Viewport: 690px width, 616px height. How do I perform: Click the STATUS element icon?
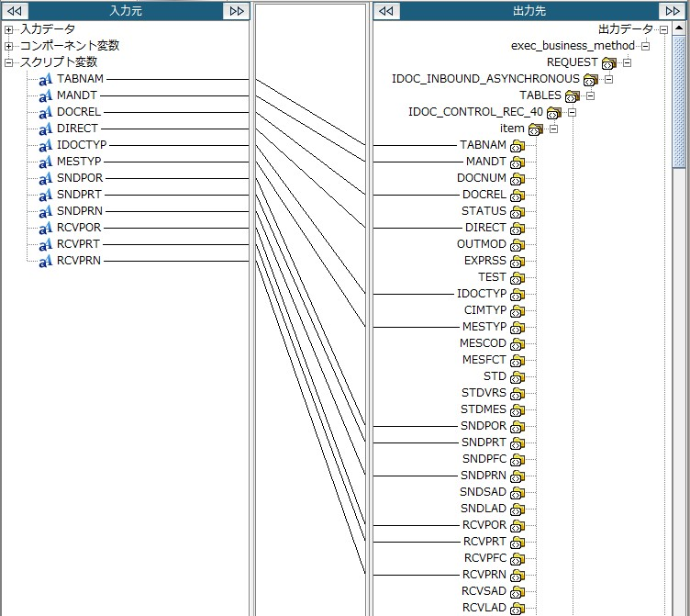(x=517, y=212)
